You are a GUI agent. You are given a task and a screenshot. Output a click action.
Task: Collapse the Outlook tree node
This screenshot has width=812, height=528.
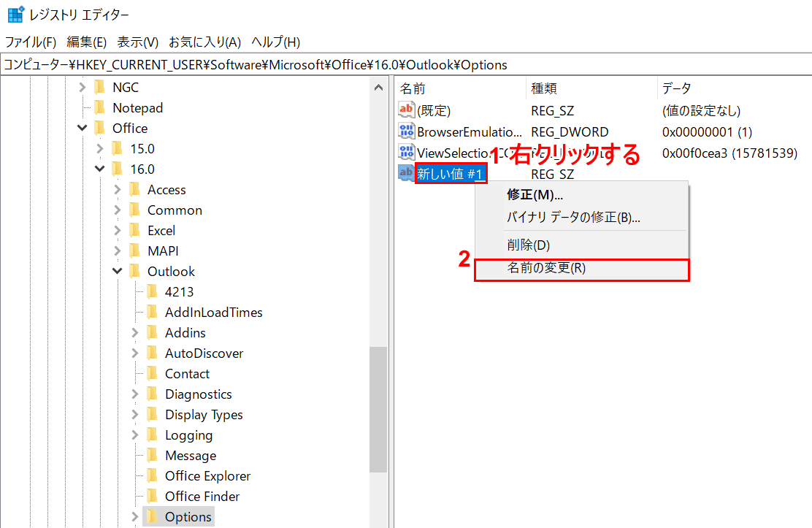[x=117, y=271]
